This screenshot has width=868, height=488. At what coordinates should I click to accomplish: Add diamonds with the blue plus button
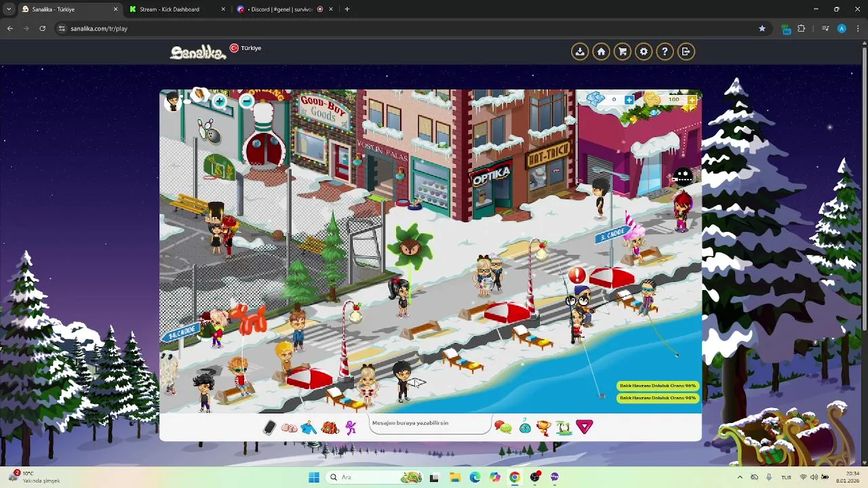pyautogui.click(x=629, y=100)
